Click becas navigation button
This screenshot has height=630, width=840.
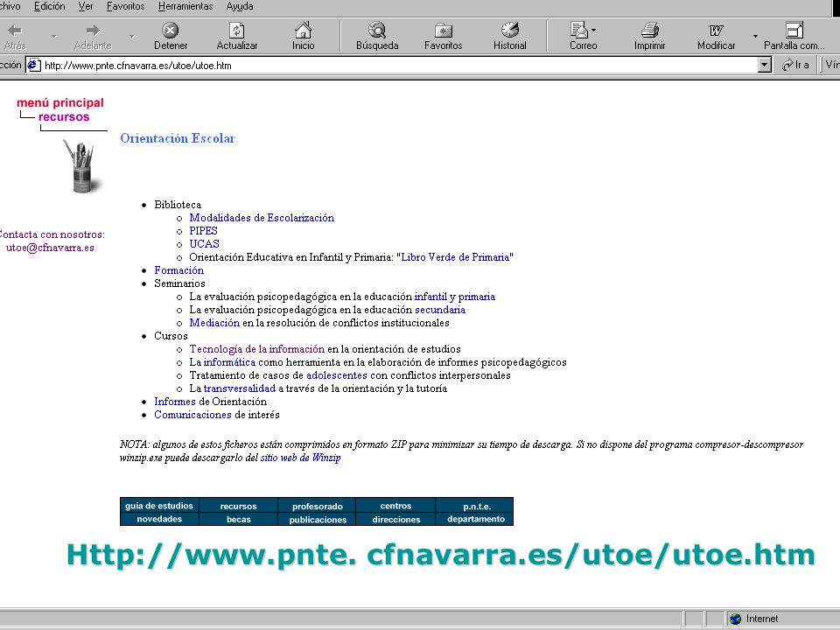point(238,519)
